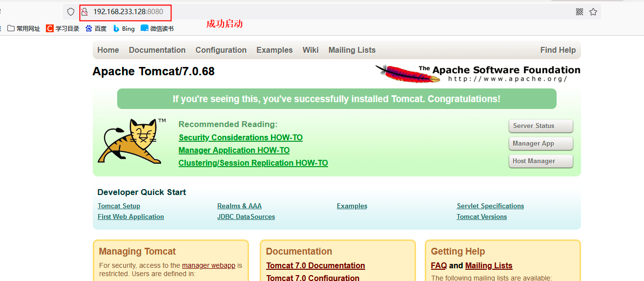
Task: Click the successfully installed Tomcat congratulations banner
Action: 336,99
